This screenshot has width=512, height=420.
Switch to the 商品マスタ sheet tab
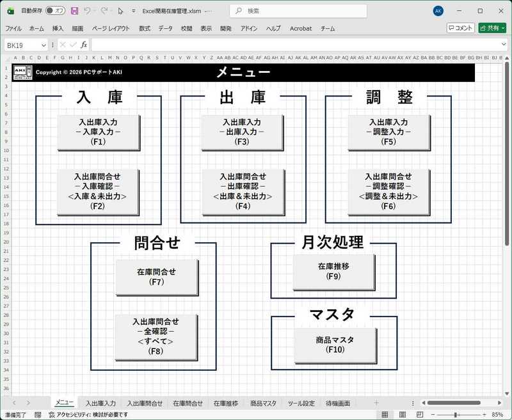[x=263, y=403]
